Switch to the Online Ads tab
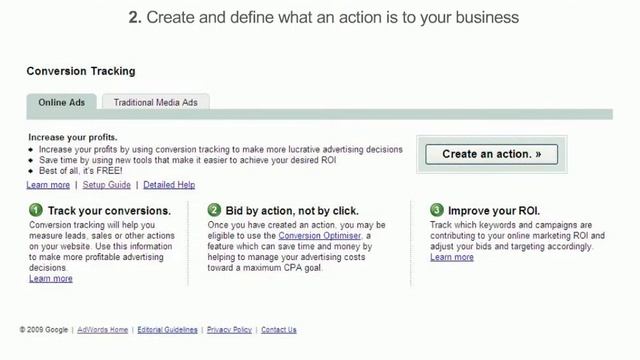The height and width of the screenshot is (360, 640). pos(62,102)
